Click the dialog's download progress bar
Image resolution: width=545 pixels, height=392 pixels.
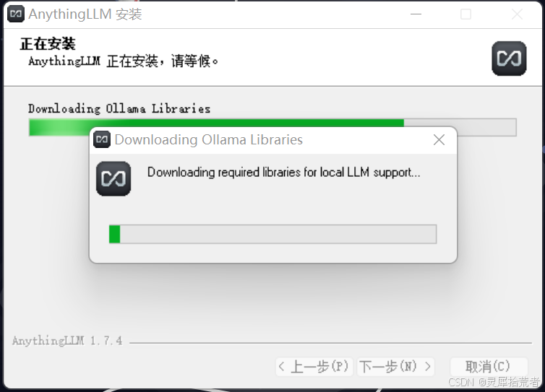(x=272, y=234)
